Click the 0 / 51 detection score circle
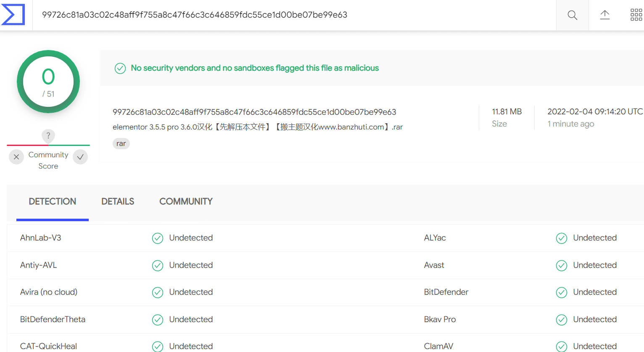This screenshot has width=644, height=352. tap(48, 82)
